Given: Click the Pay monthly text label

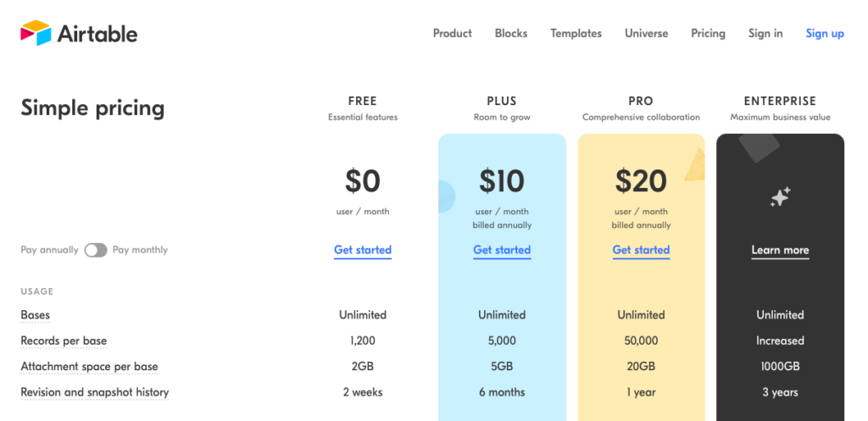Looking at the screenshot, I should tap(140, 250).
